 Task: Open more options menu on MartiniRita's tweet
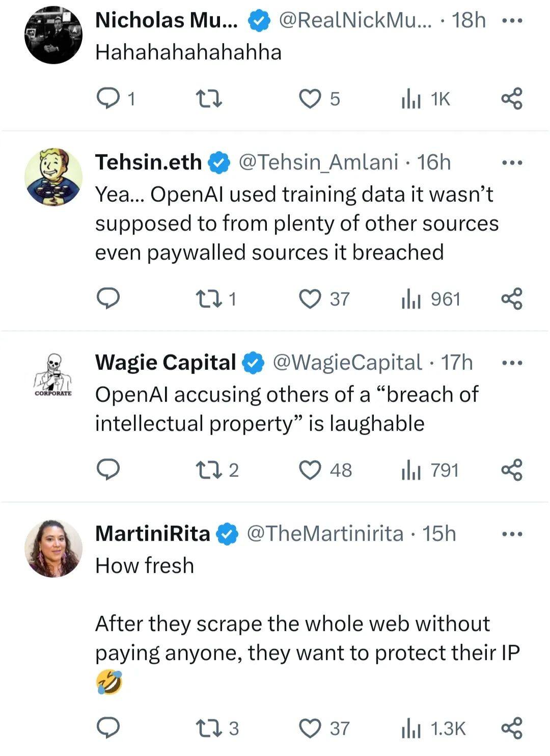click(x=512, y=534)
